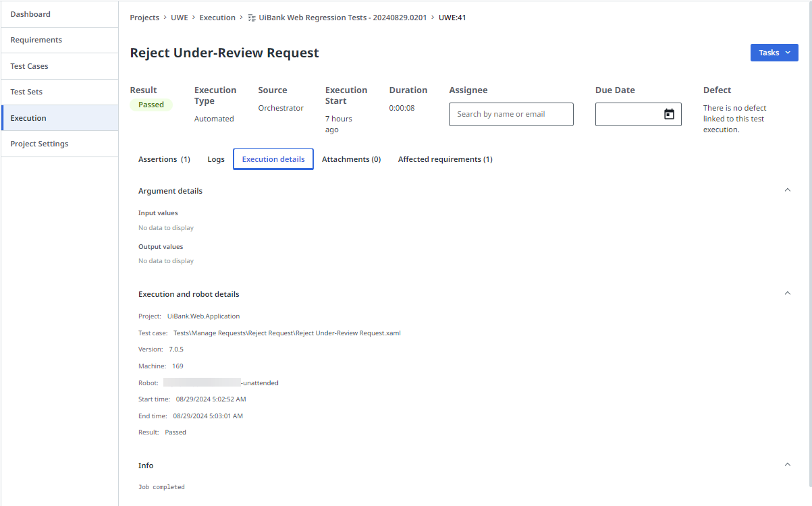The width and height of the screenshot is (812, 506).
Task: Collapse the Execution and robot details section
Action: coord(787,293)
